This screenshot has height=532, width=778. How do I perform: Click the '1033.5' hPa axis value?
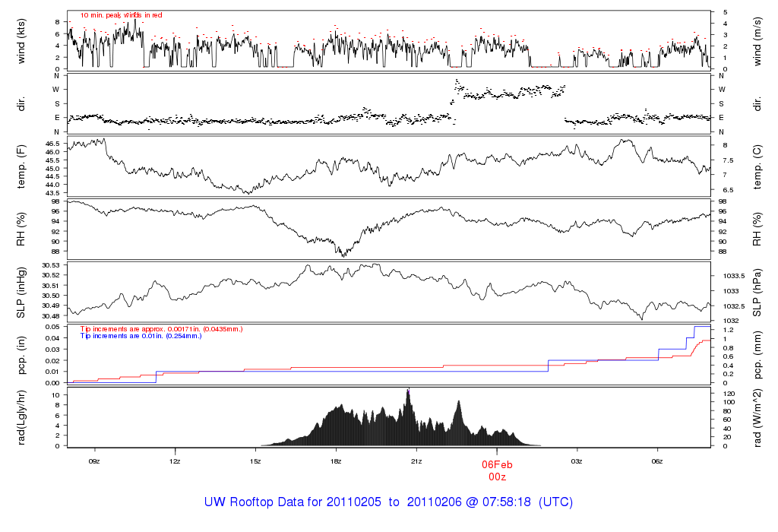click(x=734, y=276)
